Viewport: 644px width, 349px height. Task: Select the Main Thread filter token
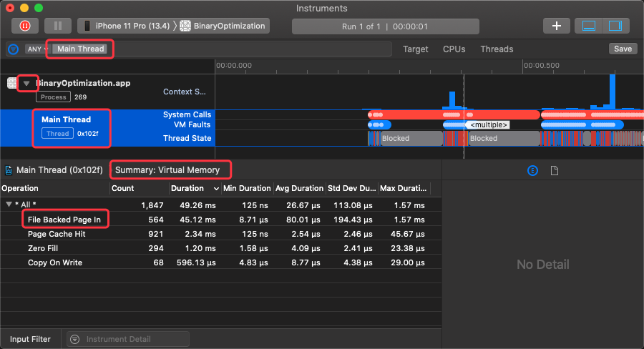80,49
